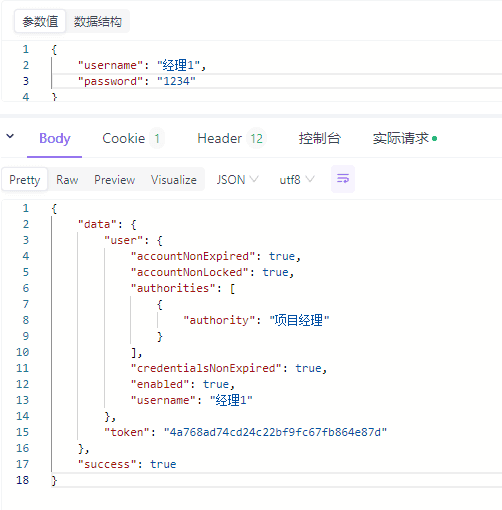The height and width of the screenshot is (510, 502).
Task: Select the 数据结构 tab
Action: (97, 22)
